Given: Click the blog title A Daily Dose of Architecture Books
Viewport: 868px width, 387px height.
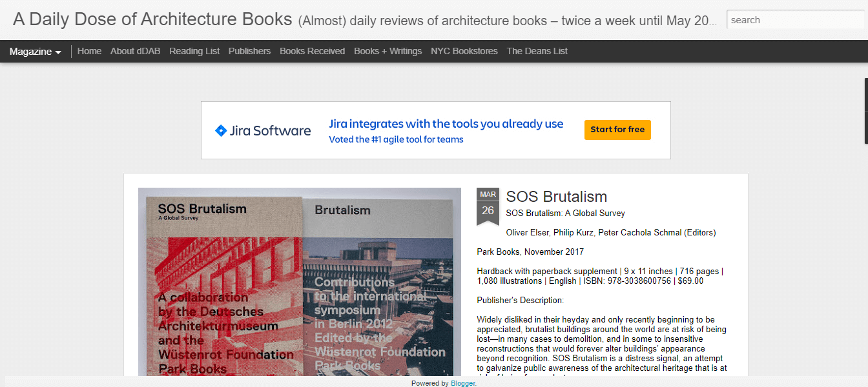Looking at the screenshot, I should pyautogui.click(x=152, y=19).
